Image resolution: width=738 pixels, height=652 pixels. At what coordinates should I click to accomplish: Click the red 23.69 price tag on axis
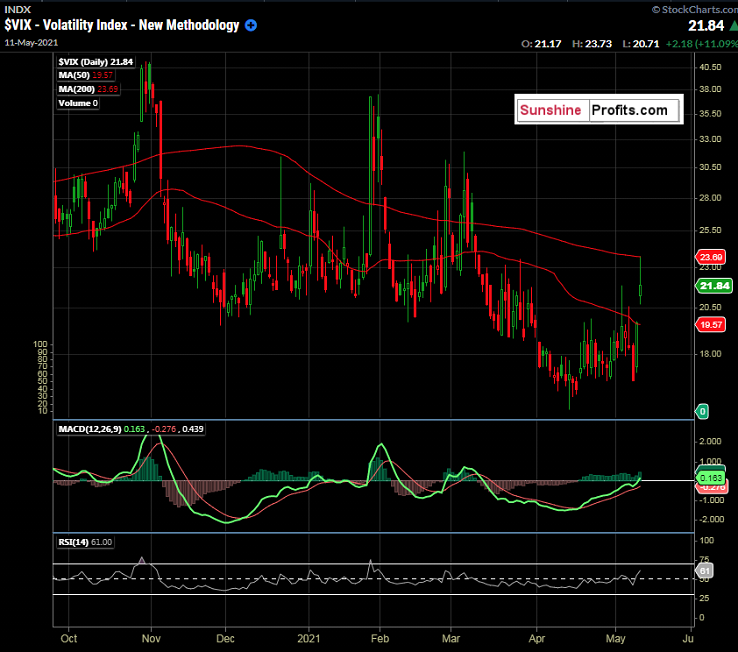(x=711, y=257)
